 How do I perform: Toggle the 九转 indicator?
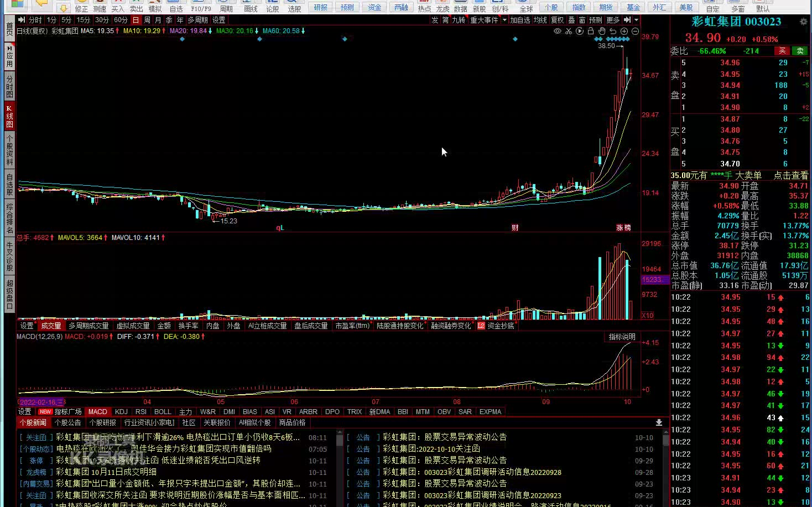459,20
